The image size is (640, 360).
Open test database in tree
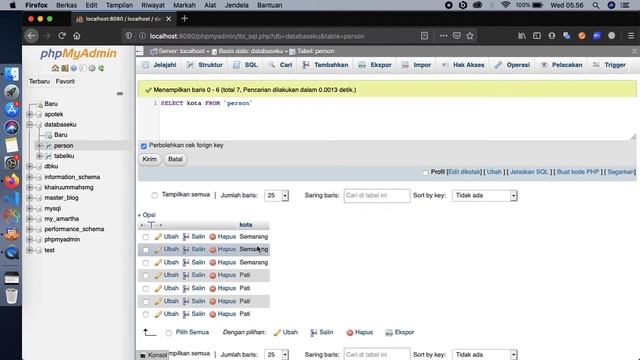[x=49, y=250]
